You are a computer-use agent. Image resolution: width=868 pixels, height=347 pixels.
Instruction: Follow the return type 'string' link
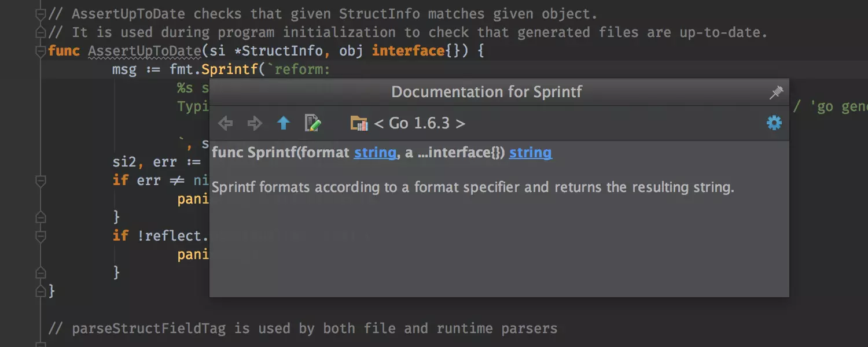[530, 153]
